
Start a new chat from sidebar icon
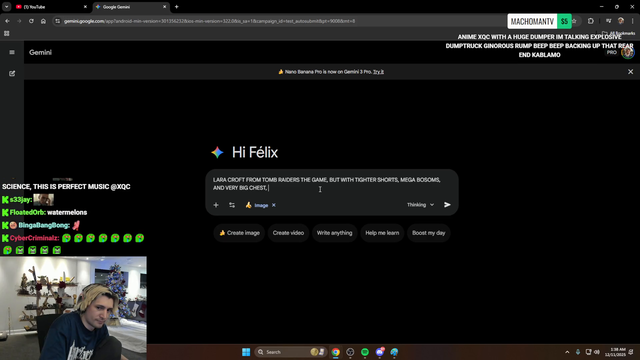12,73
